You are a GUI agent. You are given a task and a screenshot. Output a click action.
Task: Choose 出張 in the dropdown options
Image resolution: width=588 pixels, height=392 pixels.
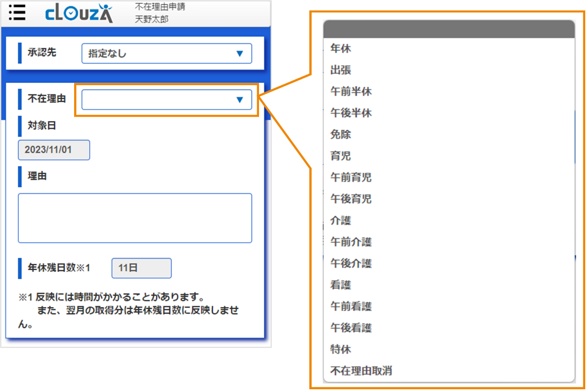point(340,70)
